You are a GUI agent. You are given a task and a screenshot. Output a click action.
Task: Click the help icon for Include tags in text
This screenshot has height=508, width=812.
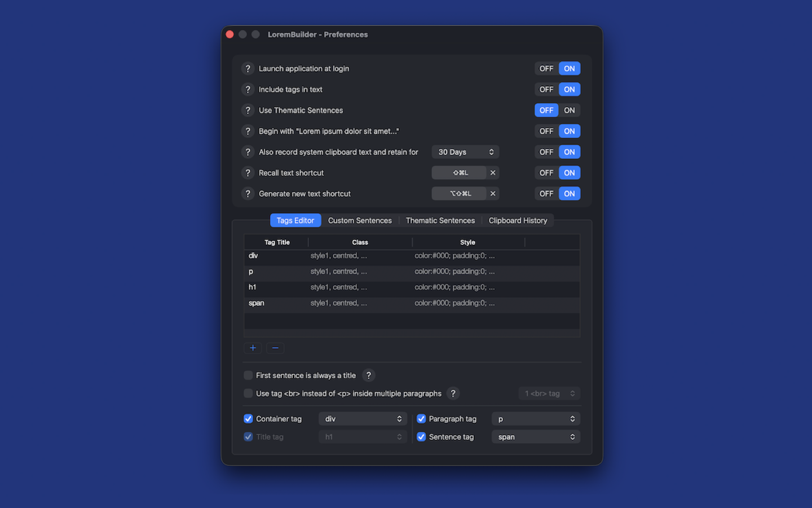point(248,89)
